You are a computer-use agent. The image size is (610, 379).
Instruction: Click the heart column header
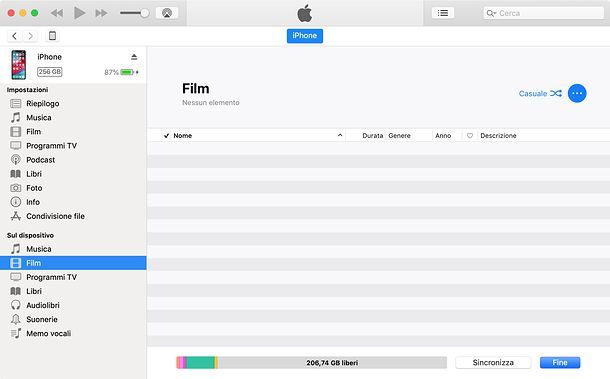470,135
